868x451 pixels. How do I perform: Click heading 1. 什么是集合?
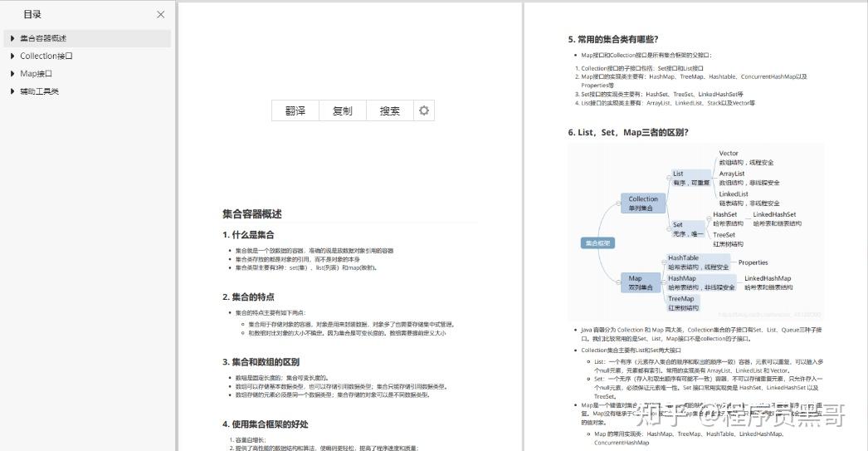pos(248,235)
